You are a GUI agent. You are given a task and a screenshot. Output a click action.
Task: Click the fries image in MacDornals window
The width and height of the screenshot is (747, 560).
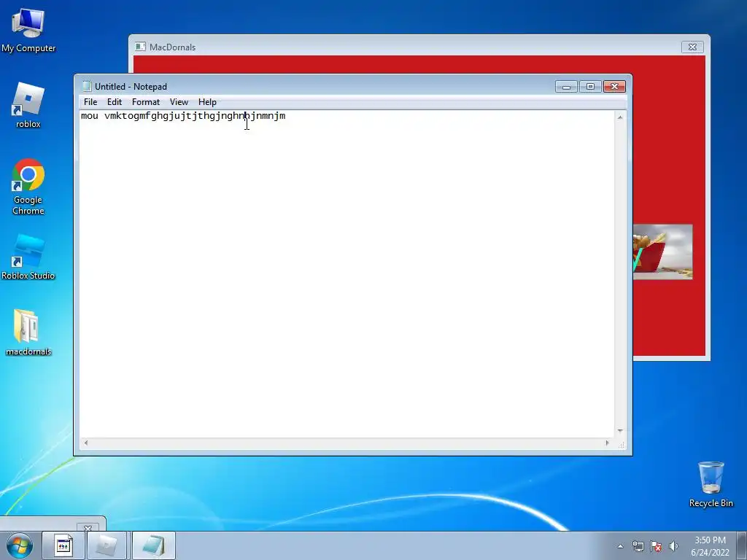click(662, 252)
